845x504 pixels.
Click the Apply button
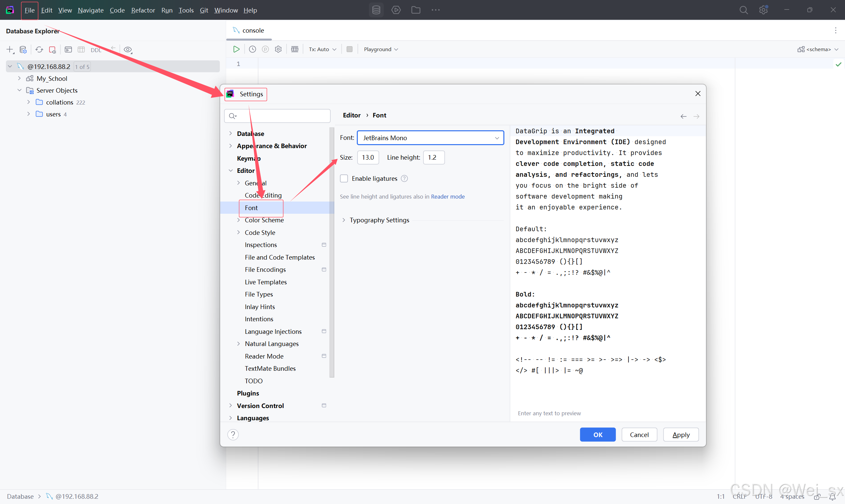pos(681,434)
